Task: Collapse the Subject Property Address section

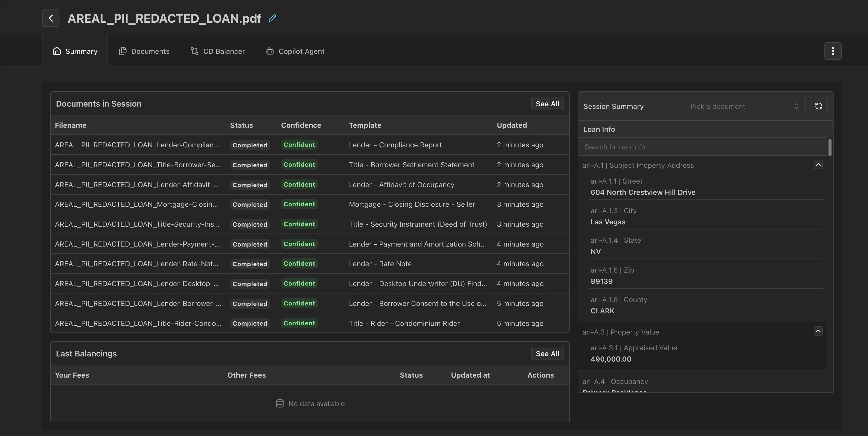Action: click(818, 164)
